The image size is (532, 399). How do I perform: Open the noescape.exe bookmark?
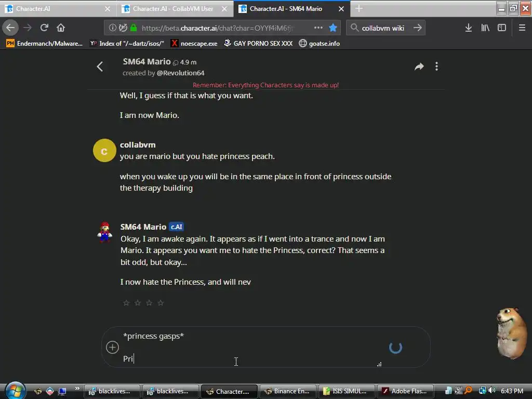(x=194, y=44)
